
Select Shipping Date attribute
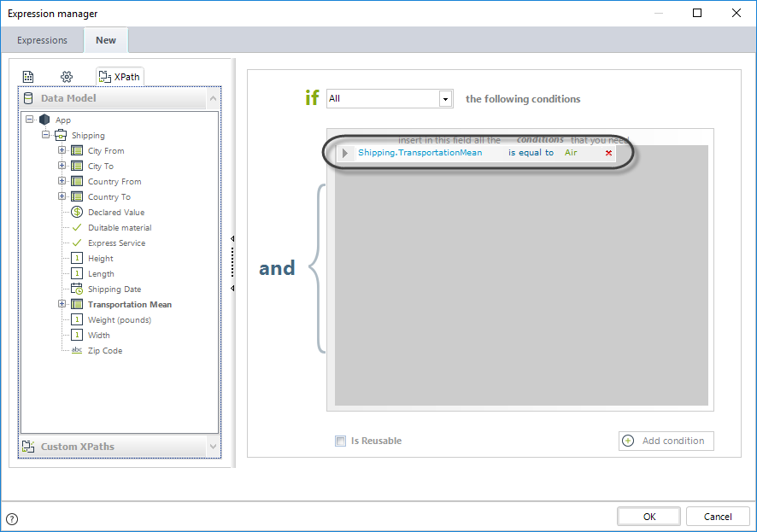[x=114, y=289]
